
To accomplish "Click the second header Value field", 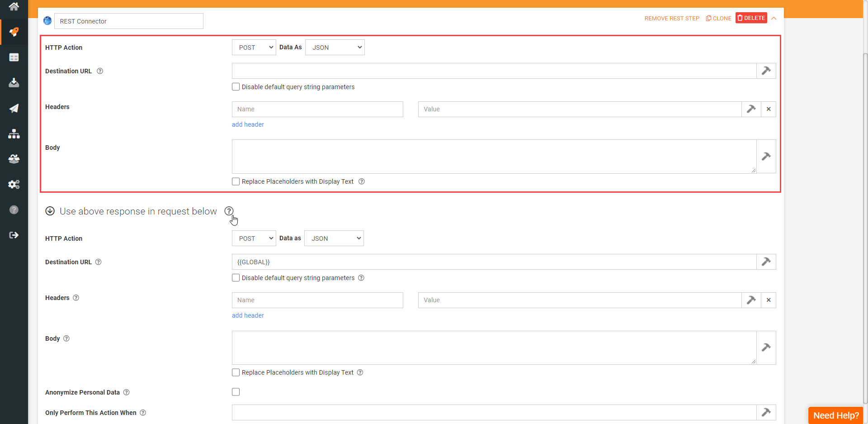I will 580,300.
